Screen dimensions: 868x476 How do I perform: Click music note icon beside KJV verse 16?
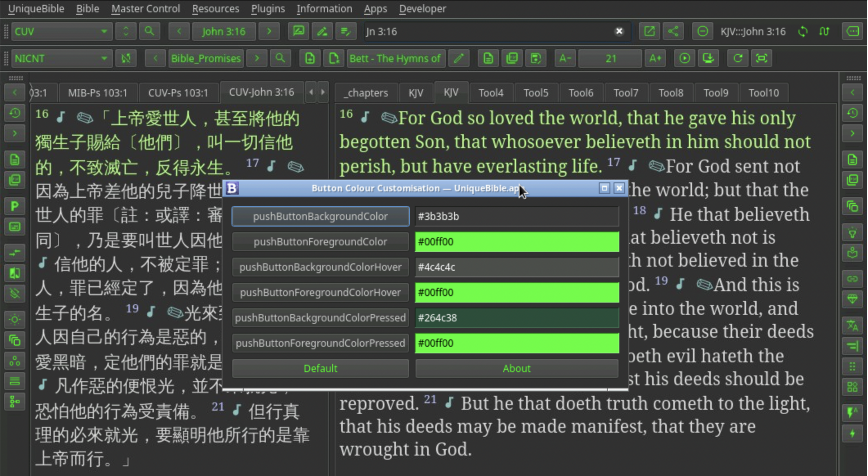[x=365, y=117]
